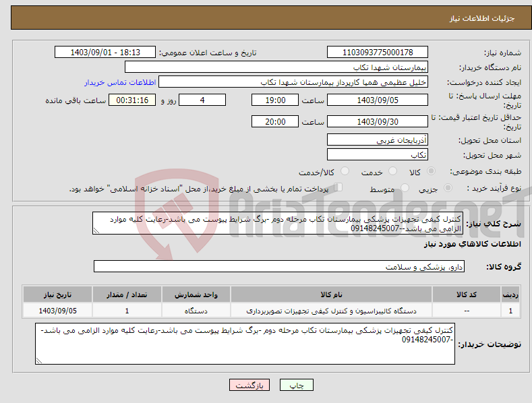Click the response deadline date 1403/09/05 field
This screenshot has width=532, height=403.
click(378, 100)
